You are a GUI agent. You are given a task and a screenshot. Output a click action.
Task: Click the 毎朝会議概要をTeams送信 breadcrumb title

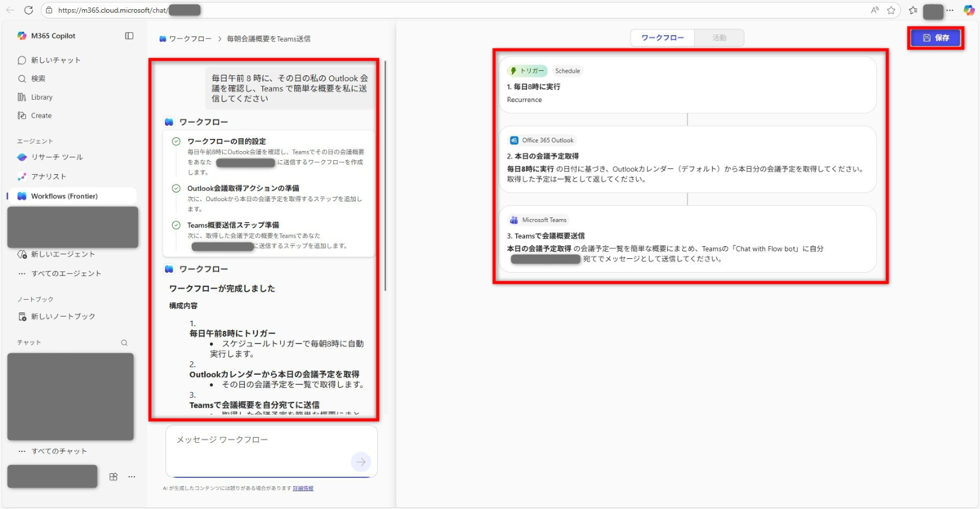(268, 38)
